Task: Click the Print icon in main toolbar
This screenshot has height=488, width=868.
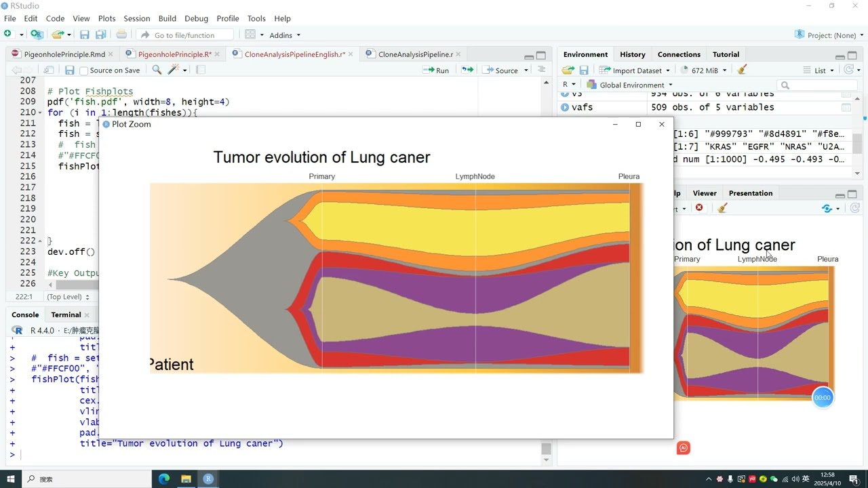Action: coord(121,35)
